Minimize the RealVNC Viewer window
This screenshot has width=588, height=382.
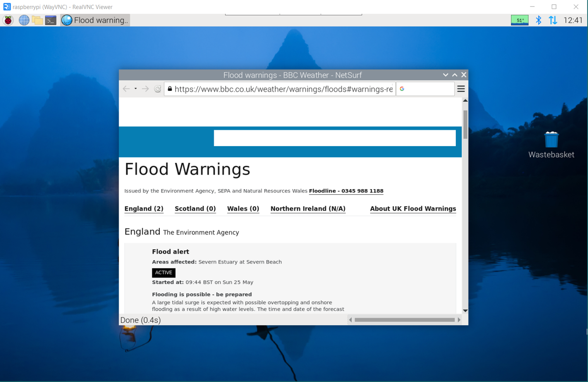532,7
